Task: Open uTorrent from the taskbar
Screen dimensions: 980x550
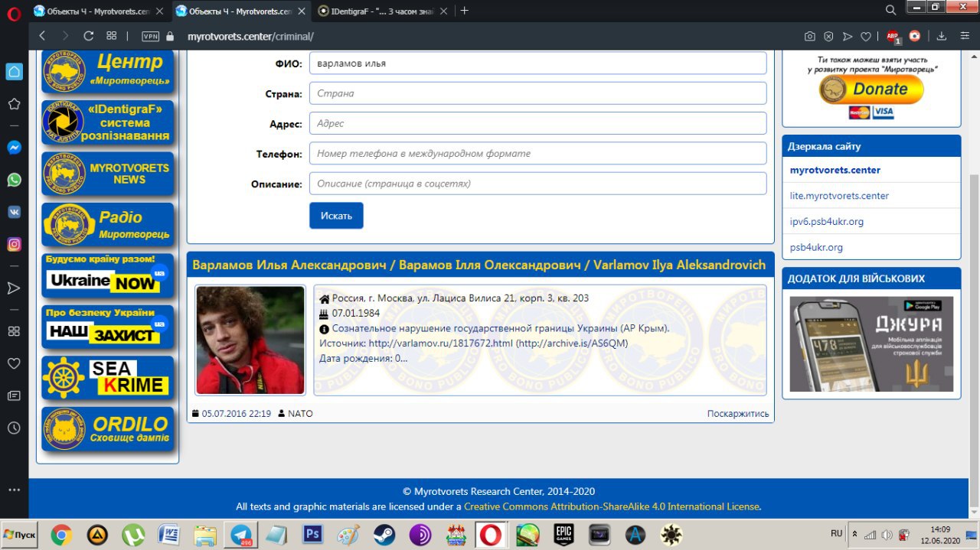Action: 133,534
